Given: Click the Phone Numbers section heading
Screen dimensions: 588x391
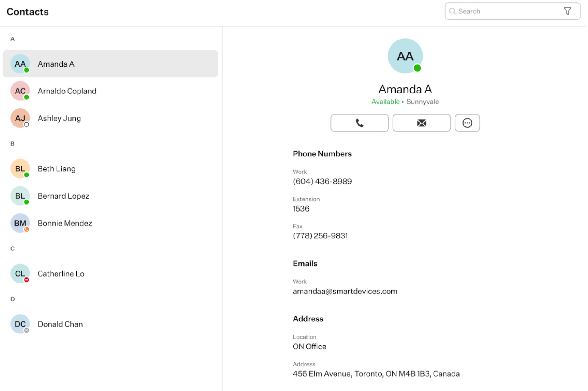Looking at the screenshot, I should point(322,154).
